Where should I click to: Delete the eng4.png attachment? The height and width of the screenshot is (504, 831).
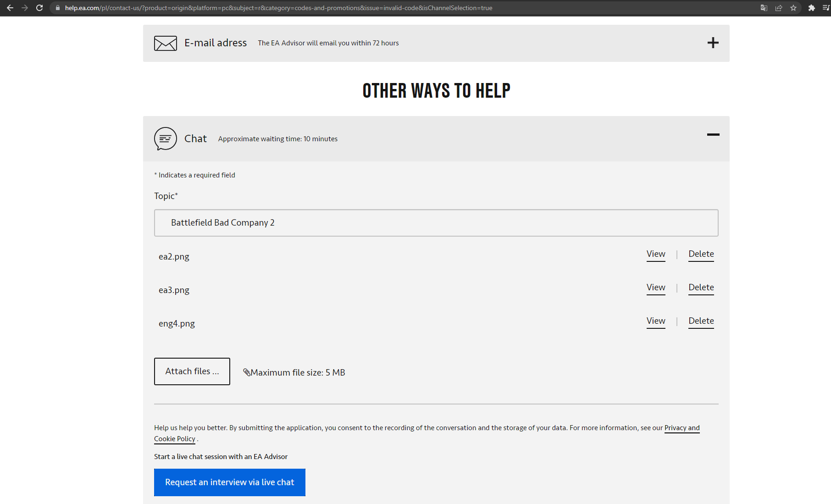tap(701, 321)
